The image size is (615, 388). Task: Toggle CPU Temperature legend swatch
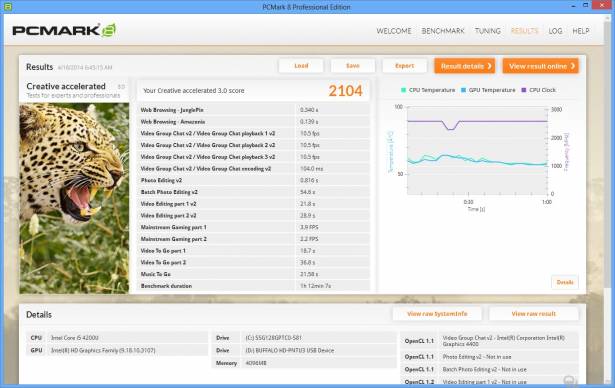coord(403,90)
